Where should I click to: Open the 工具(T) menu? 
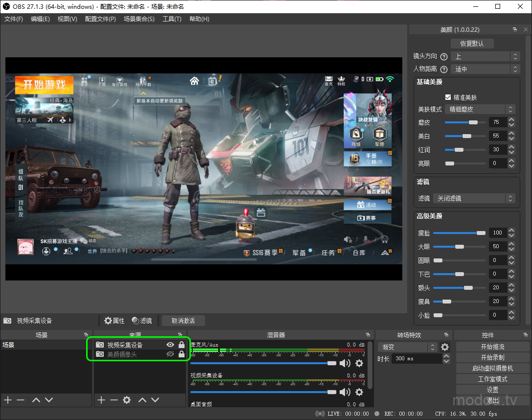pos(172,19)
